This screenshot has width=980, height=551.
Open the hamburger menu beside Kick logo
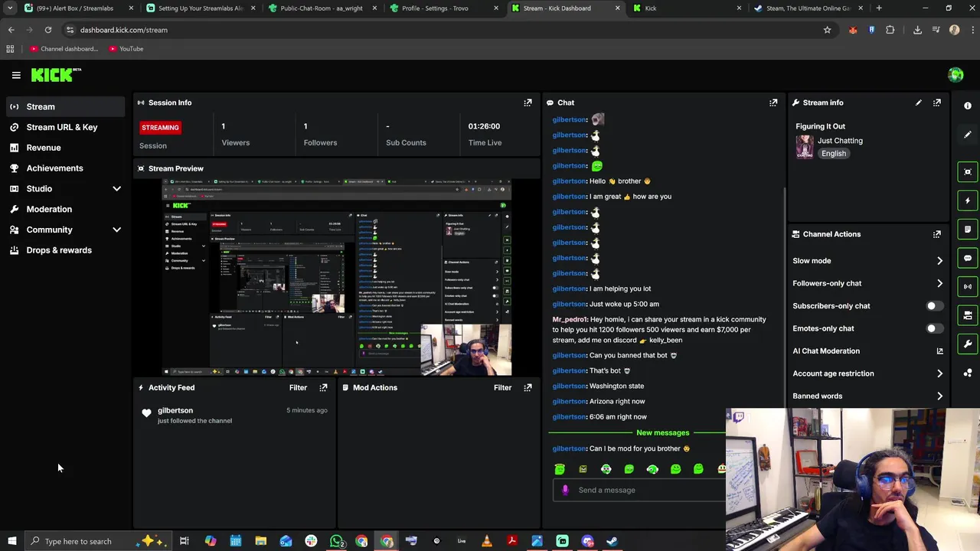pos(16,75)
